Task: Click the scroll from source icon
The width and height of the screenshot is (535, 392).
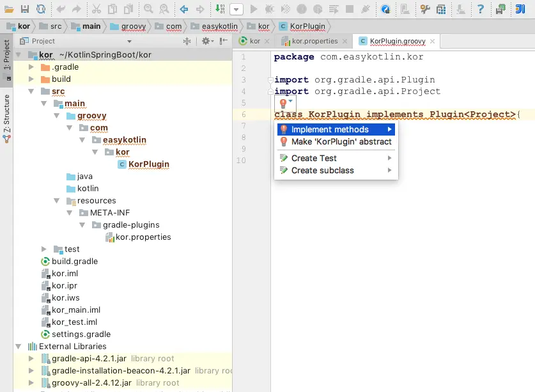Action: pos(187,42)
